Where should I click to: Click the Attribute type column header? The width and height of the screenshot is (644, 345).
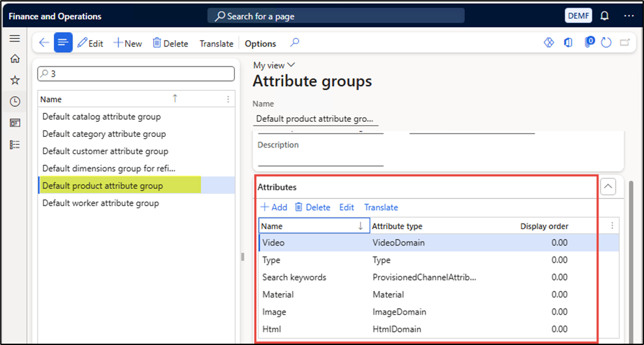pyautogui.click(x=397, y=226)
